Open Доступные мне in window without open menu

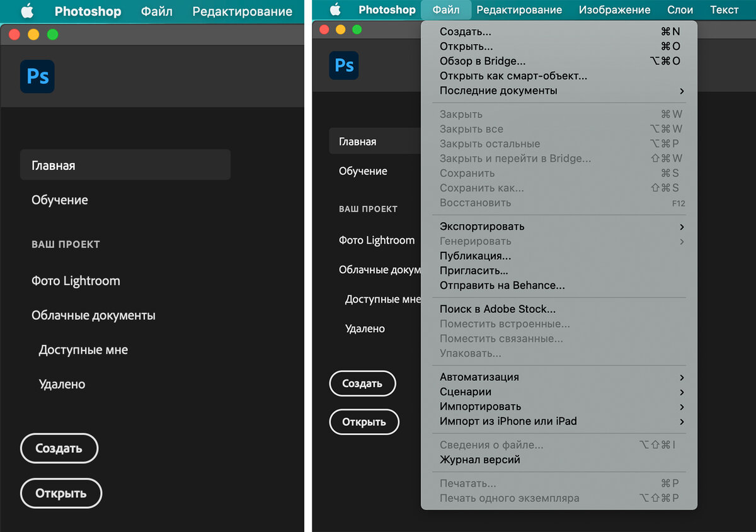(83, 349)
